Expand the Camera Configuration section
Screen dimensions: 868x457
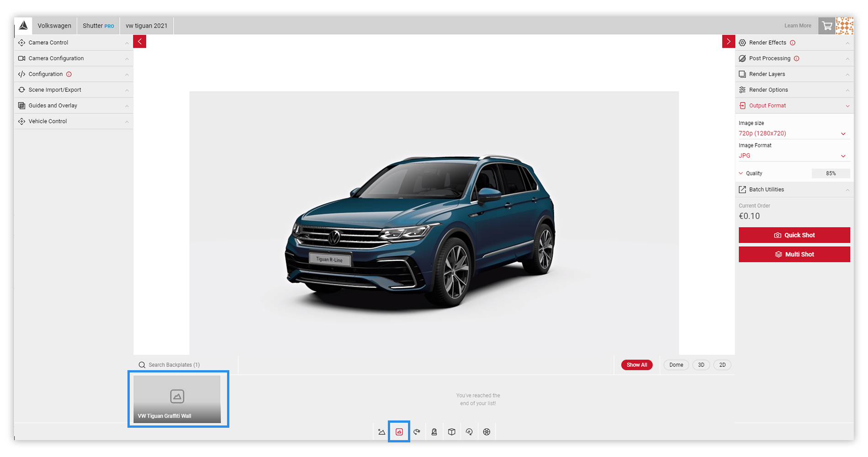point(74,58)
